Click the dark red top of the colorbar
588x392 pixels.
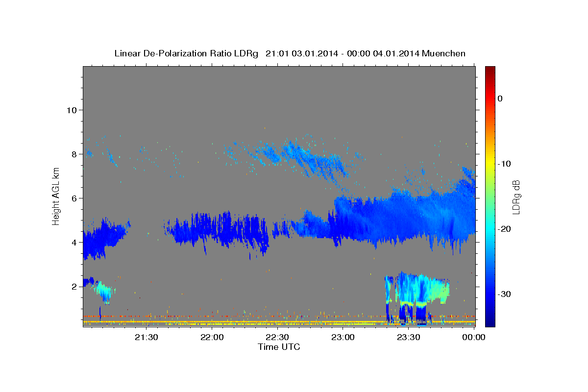[490, 71]
